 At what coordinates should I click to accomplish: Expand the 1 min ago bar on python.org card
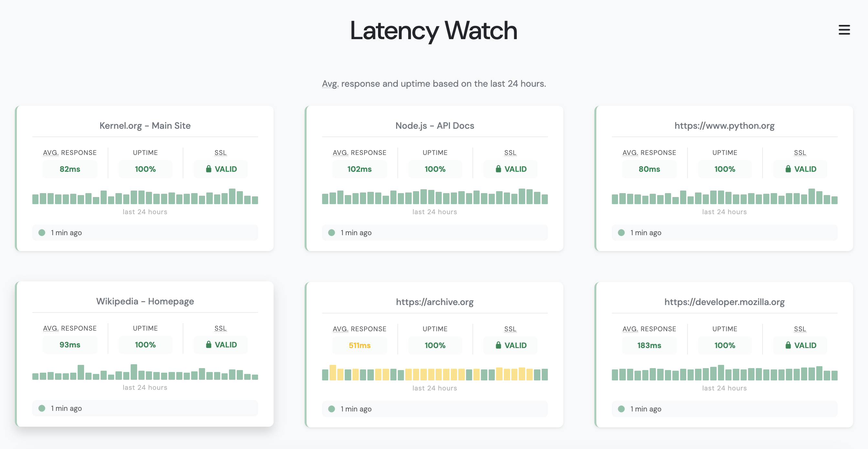724,232
